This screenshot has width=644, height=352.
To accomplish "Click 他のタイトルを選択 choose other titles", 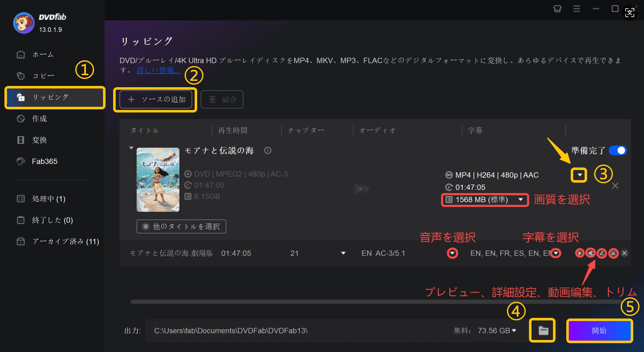I will click(181, 227).
